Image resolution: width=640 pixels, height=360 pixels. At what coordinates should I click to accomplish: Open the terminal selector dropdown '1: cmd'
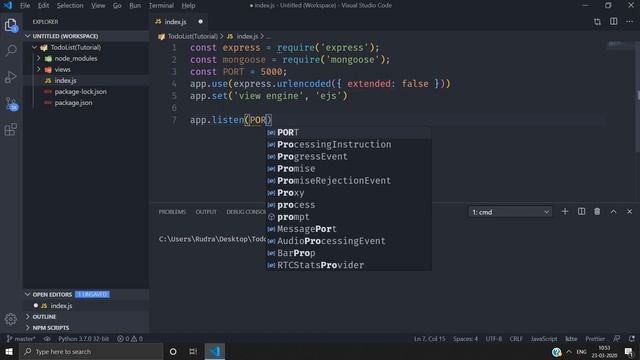510,212
